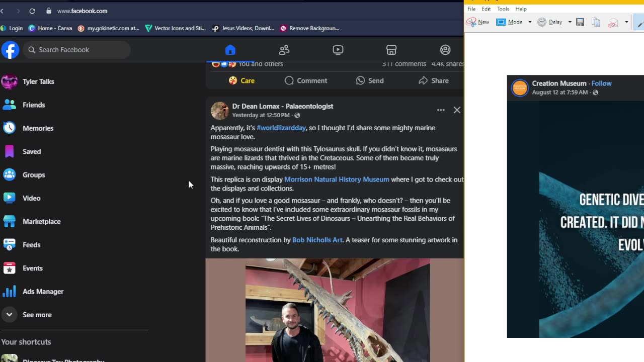Image resolution: width=644 pixels, height=362 pixels.
Task: Click the Follow link on Creation Museum snip
Action: pyautogui.click(x=602, y=83)
